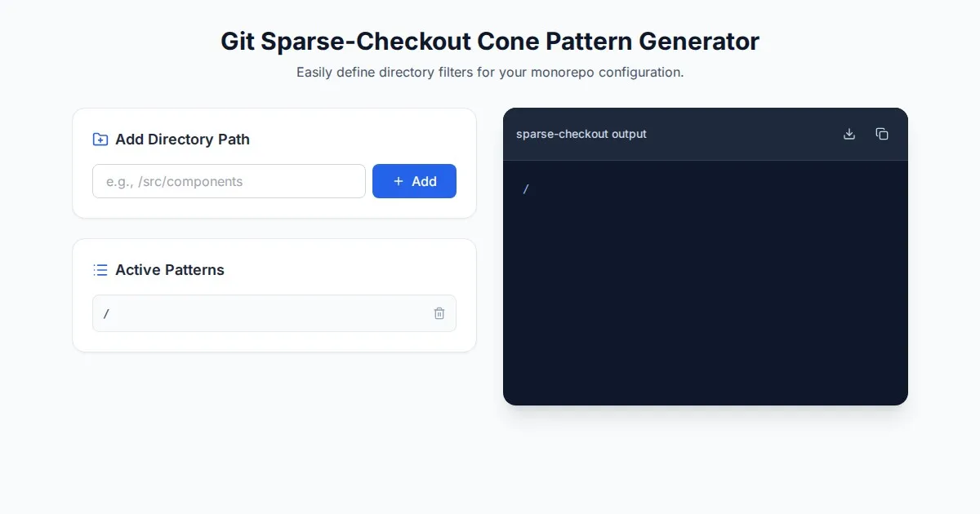Screen dimensions: 980x514
Task: Click the "Add Directory Path" heading text
Action: pyautogui.click(x=182, y=140)
